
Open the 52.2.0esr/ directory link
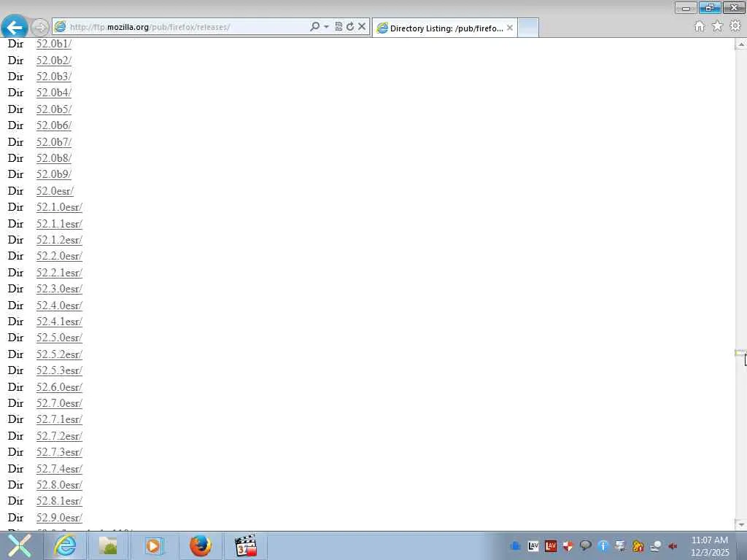[59, 256]
